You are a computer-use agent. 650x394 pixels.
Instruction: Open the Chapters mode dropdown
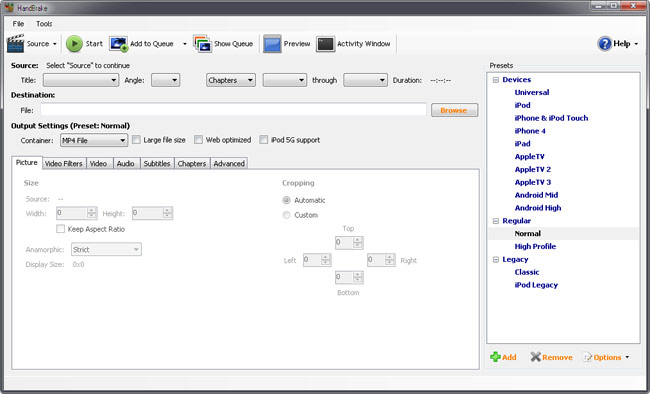231,80
